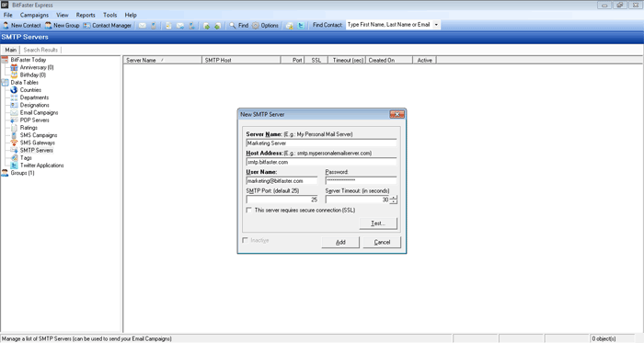Viewport: 644px width, 343px height.
Task: Click the Cancel button in dialog
Action: click(x=382, y=243)
